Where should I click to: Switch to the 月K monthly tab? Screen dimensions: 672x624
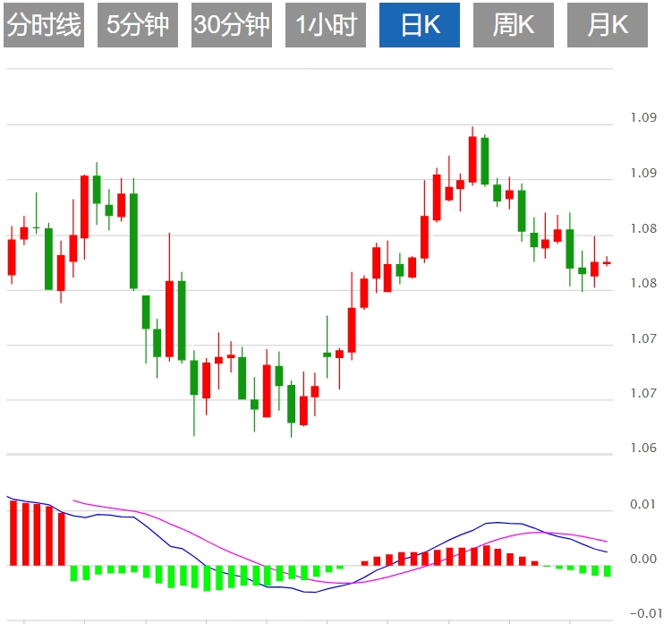(608, 25)
